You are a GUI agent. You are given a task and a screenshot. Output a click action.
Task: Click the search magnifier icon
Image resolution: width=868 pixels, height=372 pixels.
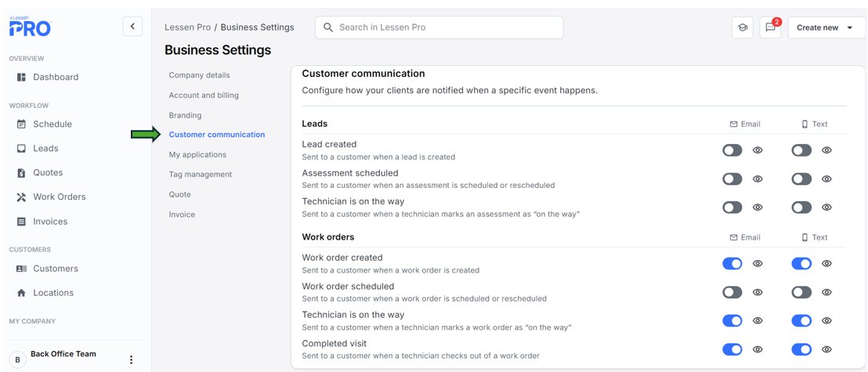328,27
